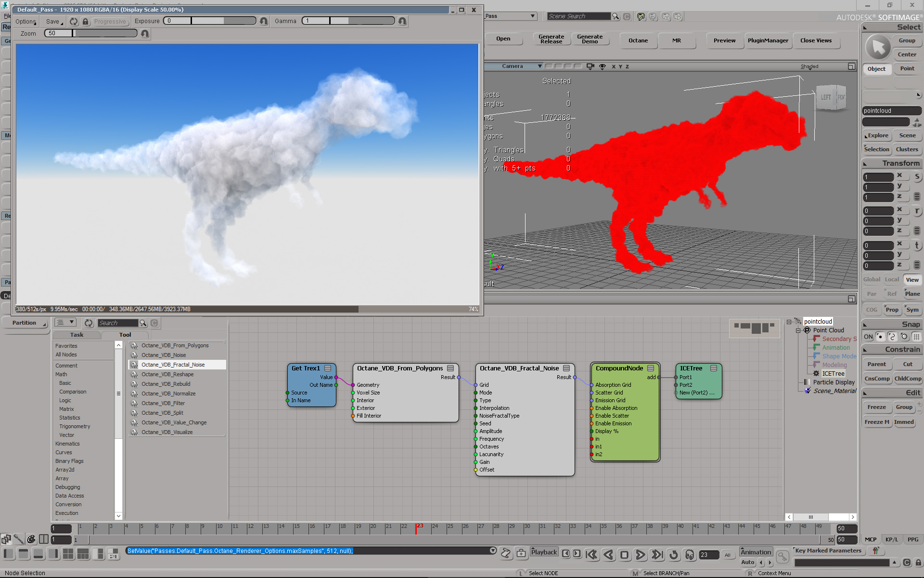Screen dimensions: 924x578
Task: Toggle Snap ON button
Action: 868,337
